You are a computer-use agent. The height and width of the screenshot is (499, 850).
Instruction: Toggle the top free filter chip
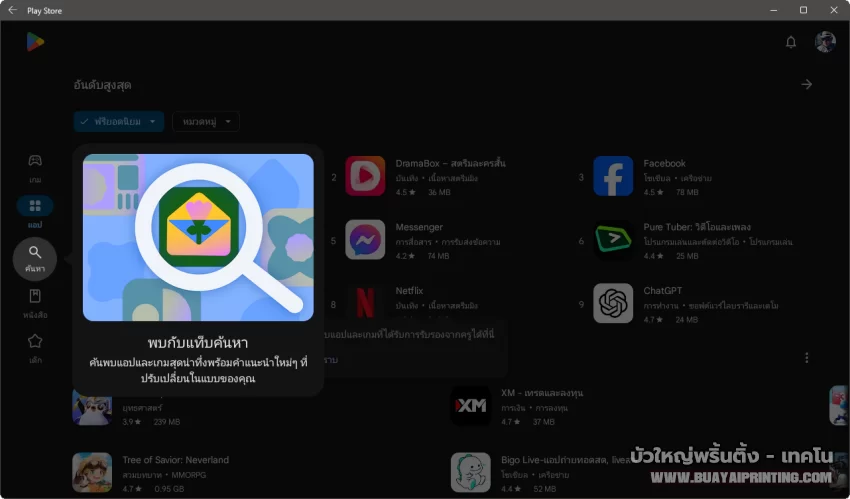118,121
